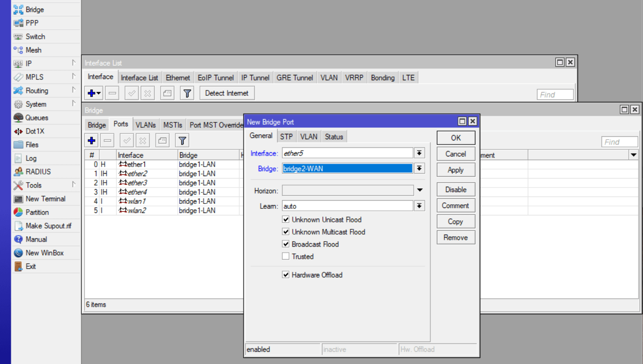This screenshot has width=643, height=364.
Task: Open the Learn dropdown set to auto
Action: tap(419, 206)
